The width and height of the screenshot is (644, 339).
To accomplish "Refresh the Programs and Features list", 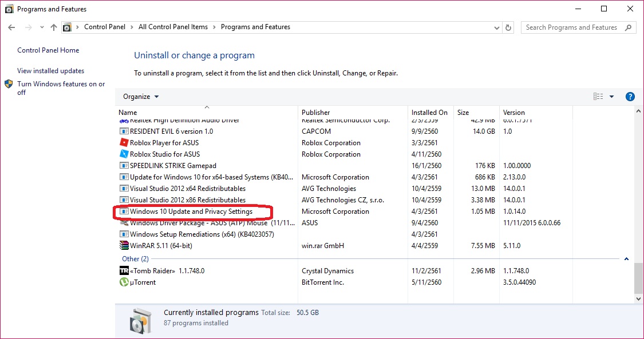I will [x=508, y=27].
